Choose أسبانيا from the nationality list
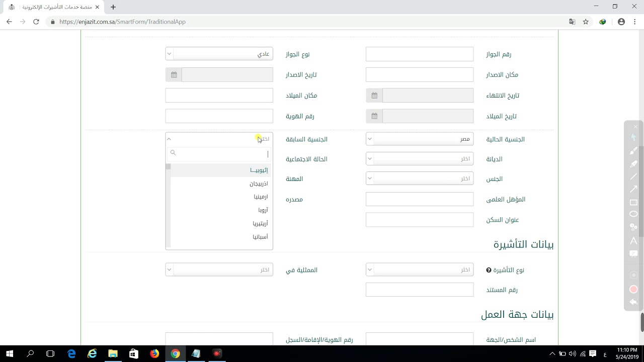This screenshot has height=362, width=644. click(221, 236)
